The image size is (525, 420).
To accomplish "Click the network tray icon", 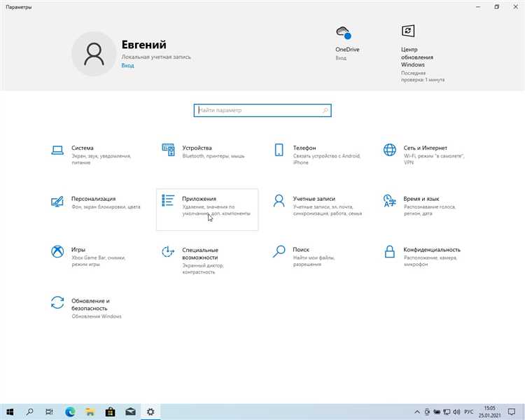I will pyautogui.click(x=447, y=412).
